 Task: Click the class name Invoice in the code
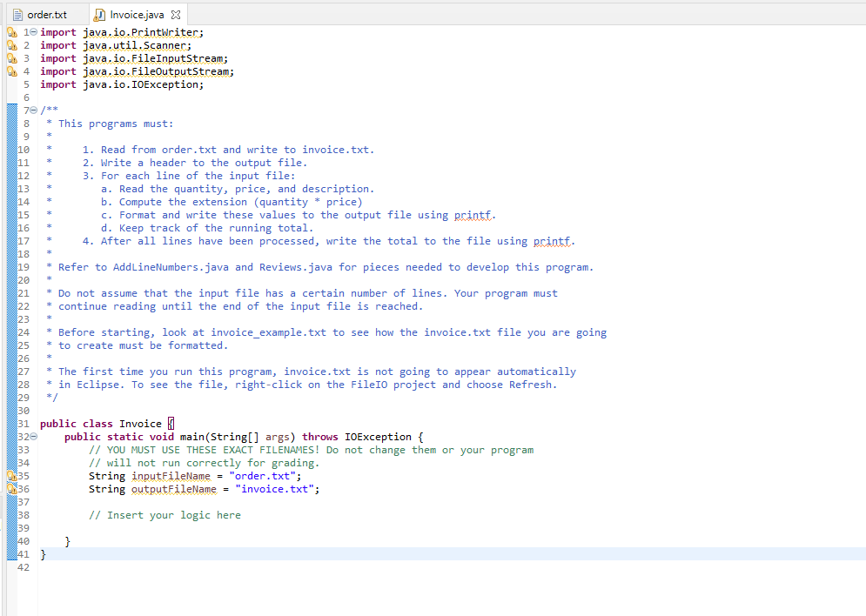tap(139, 424)
